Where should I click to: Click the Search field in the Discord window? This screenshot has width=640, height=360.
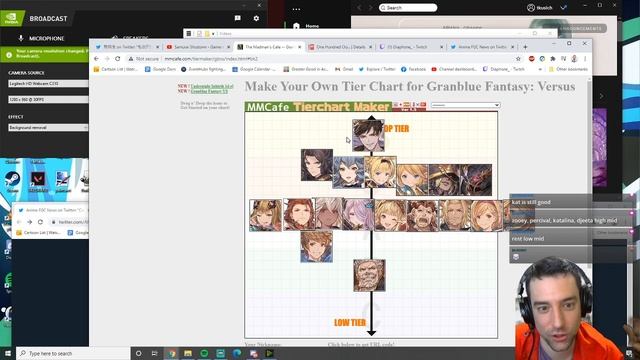click(408, 8)
